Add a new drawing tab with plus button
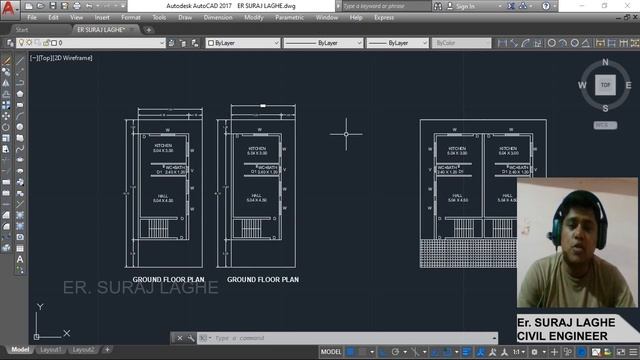The height and width of the screenshot is (360, 640). click(x=149, y=30)
